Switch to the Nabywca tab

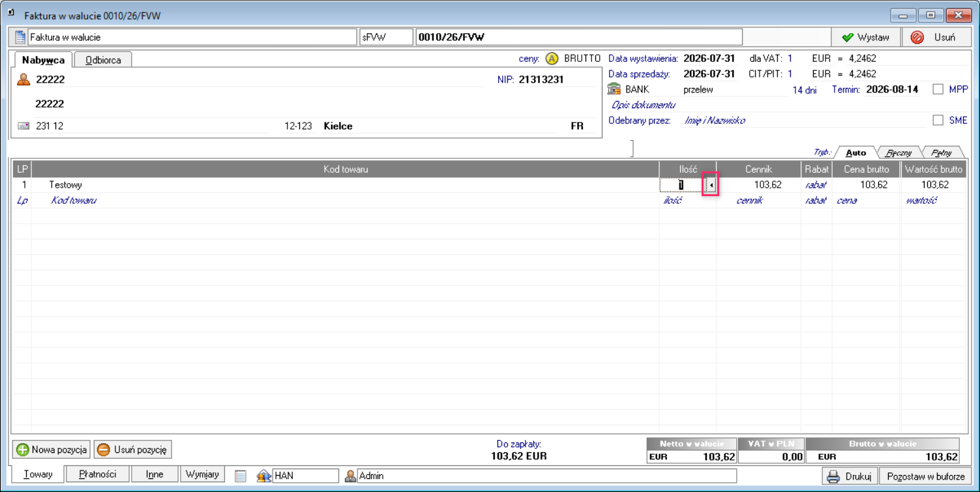point(43,60)
